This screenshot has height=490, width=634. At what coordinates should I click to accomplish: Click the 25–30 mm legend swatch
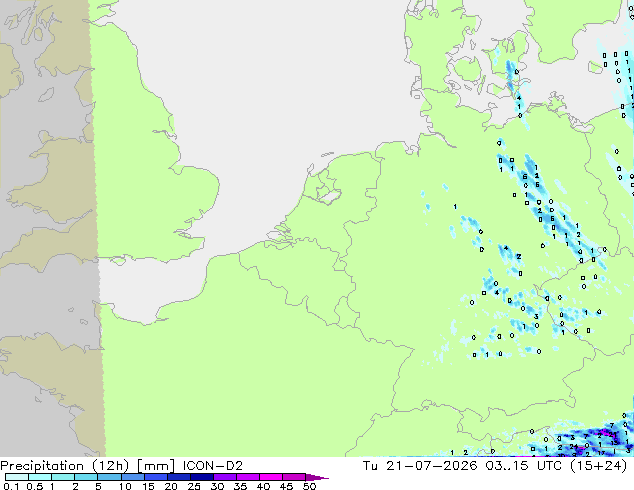[x=201, y=477]
